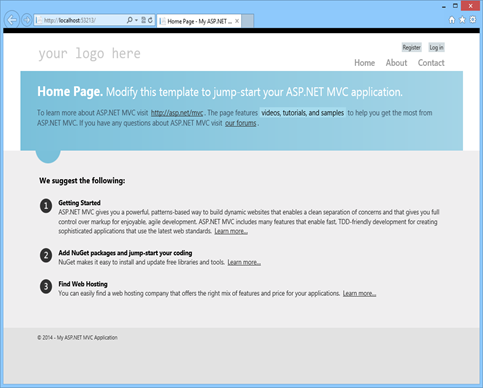Click the compatibility view icon

143,20
